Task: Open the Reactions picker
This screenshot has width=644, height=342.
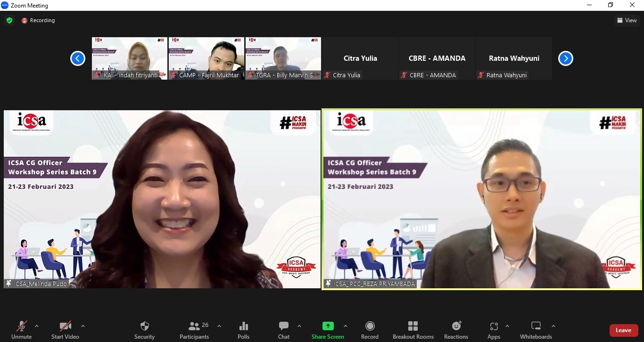Action: tap(456, 330)
